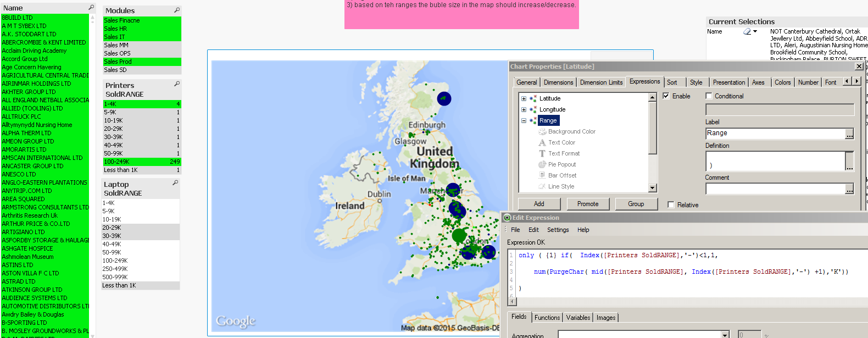Select 'Acclaim Driving Academy' in Name list
Viewport: 868px width, 338px height.
click(x=44, y=51)
